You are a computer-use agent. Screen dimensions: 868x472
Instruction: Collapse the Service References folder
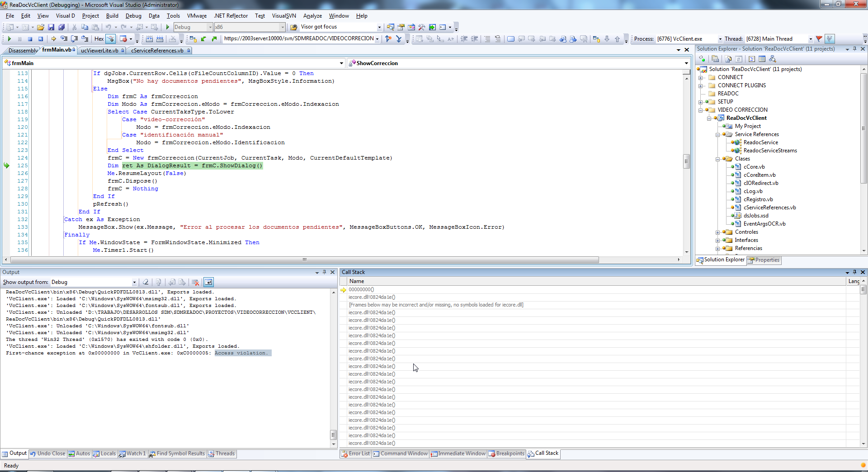(717, 135)
